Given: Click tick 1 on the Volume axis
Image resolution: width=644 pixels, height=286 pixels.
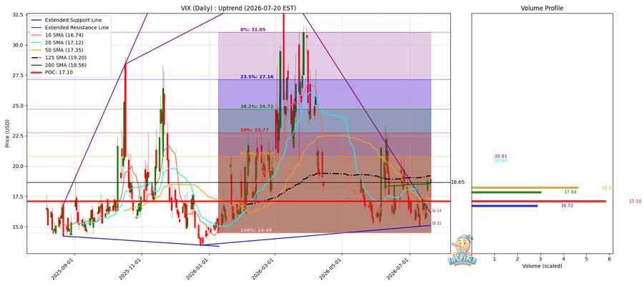Looking at the screenshot, I should pyautogui.click(x=494, y=259).
